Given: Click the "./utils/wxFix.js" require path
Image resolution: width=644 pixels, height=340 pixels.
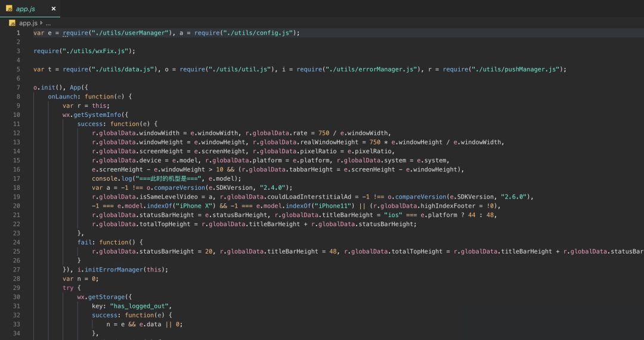Looking at the screenshot, I should [x=95, y=51].
